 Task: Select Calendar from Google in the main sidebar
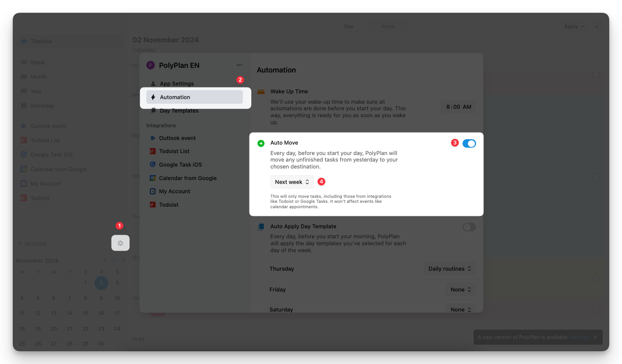[70, 169]
